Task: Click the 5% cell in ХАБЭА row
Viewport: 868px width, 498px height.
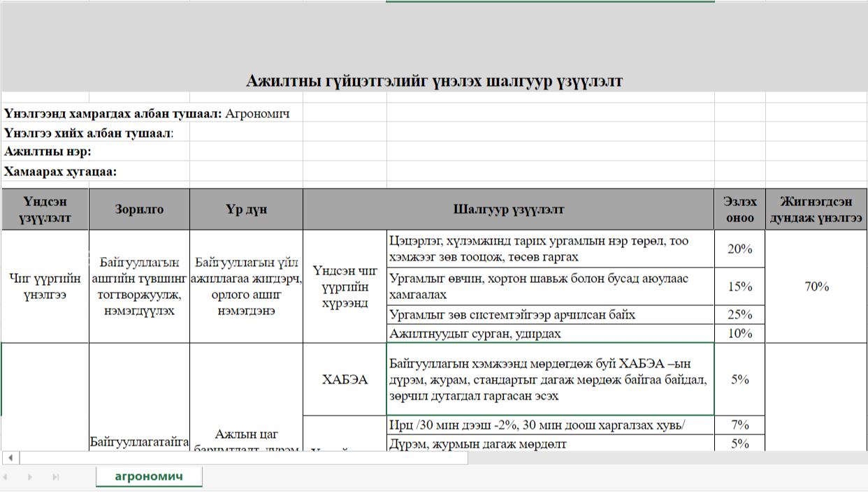Action: click(740, 379)
